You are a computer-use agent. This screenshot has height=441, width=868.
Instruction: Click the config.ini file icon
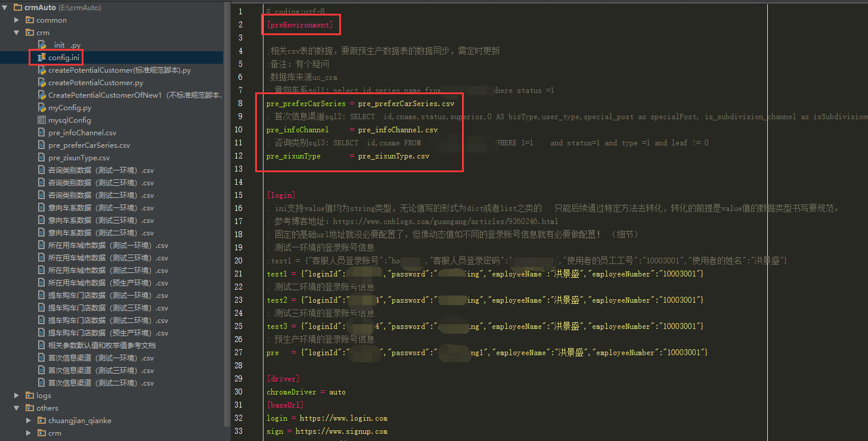coord(42,58)
